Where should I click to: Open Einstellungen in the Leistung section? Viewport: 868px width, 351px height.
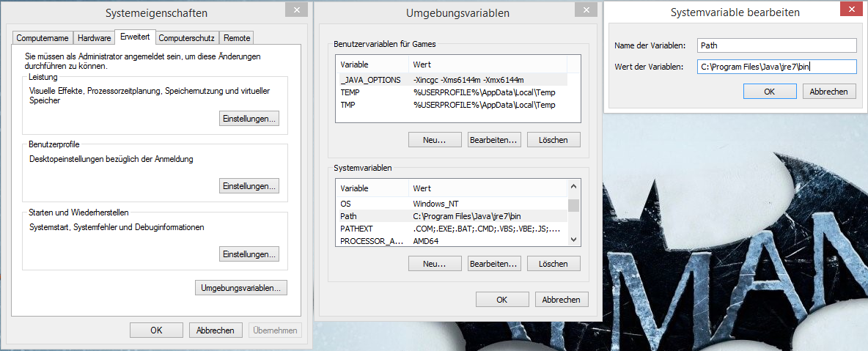[249, 119]
